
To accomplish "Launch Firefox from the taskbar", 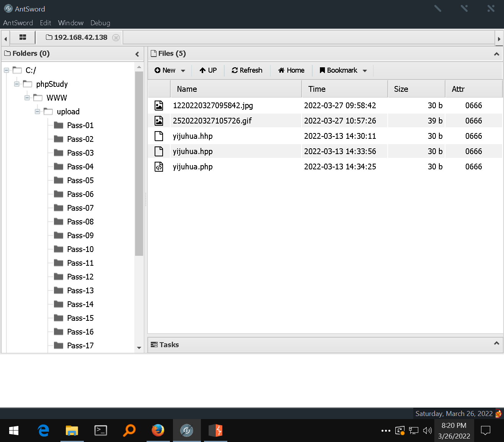I will coord(158,431).
